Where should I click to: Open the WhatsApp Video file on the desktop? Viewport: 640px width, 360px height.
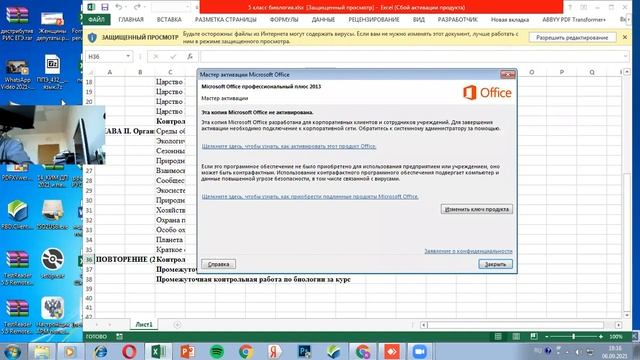click(16, 75)
